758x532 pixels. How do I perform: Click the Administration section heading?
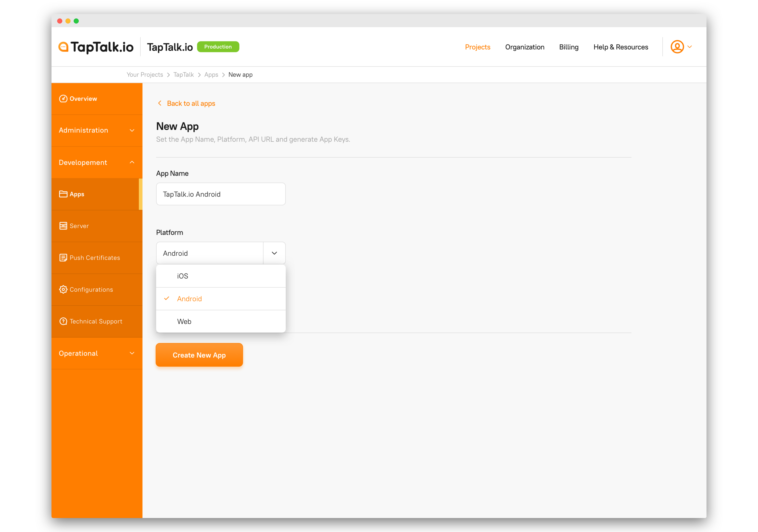tap(84, 130)
